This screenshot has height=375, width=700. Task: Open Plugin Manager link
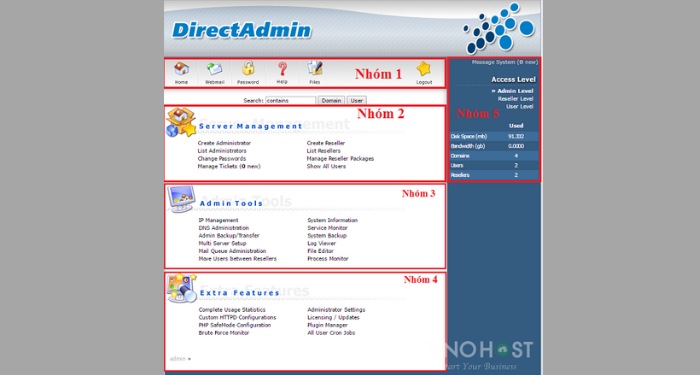[x=328, y=325]
